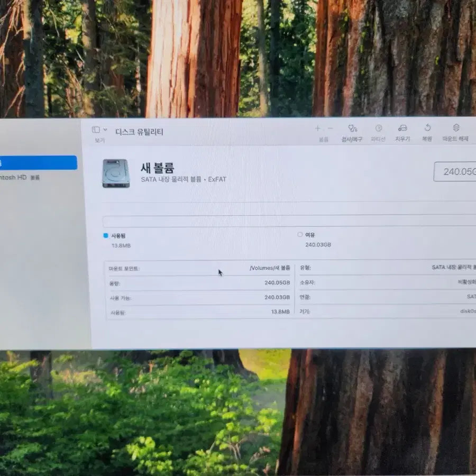This screenshot has width=476, height=476.
Task: Click the 지우기 erase icon
Action: click(x=402, y=128)
